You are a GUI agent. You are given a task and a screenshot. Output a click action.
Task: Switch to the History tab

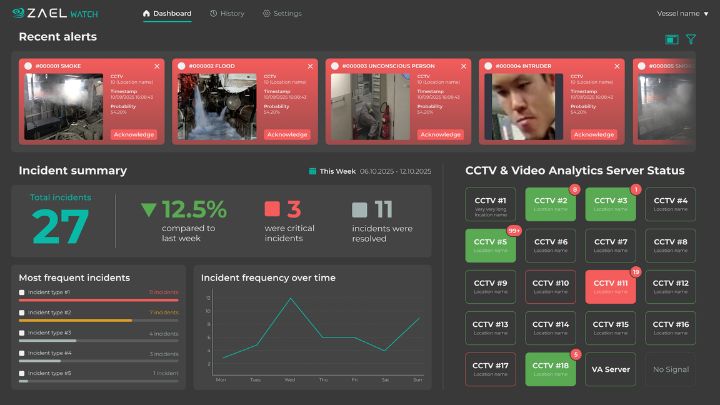click(227, 14)
